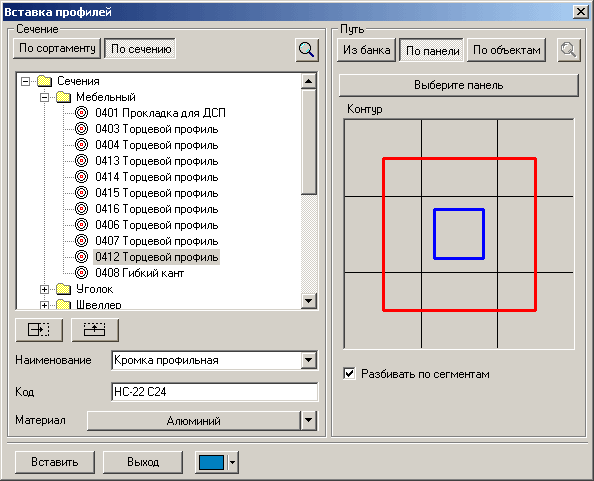Image resolution: width=594 pixels, height=481 pixels.
Task: Activate the По объектам path mode
Action: [x=506, y=50]
